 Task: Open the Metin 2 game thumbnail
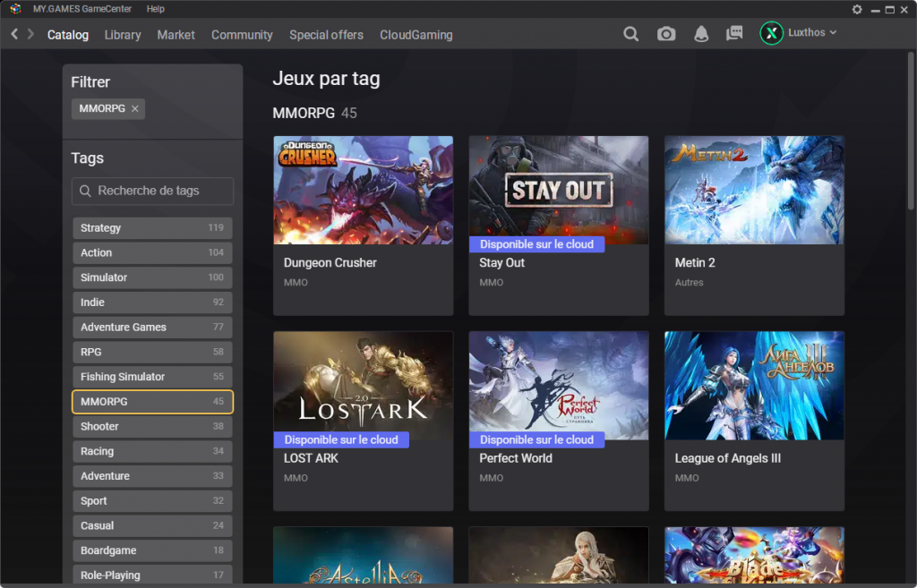point(754,190)
